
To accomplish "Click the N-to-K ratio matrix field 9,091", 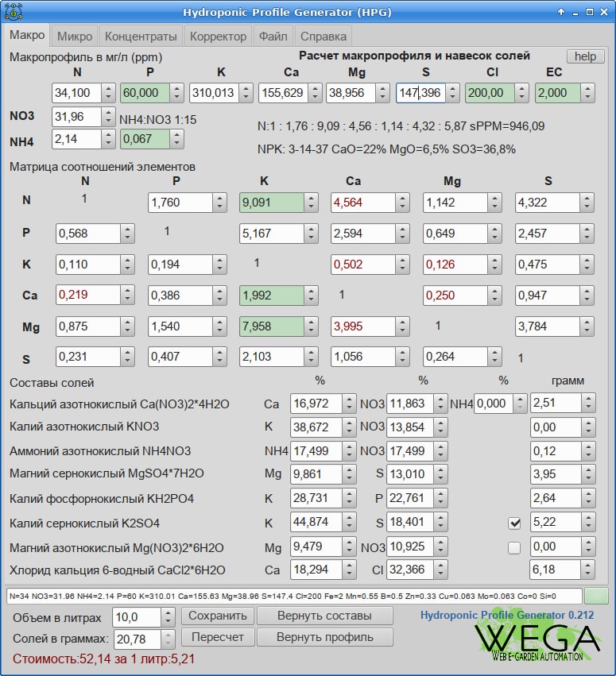I will click(x=272, y=203).
